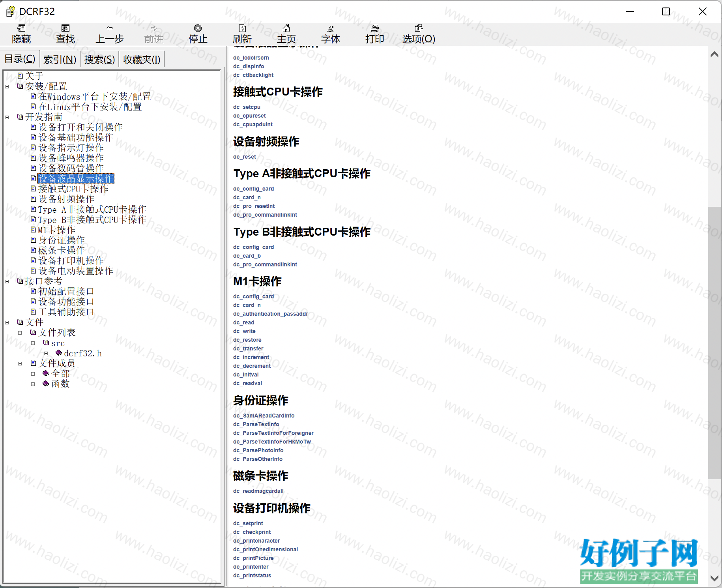Viewport: 722px width, 588px height.
Task: Open the dc_lcdclrscrn link
Action: pyautogui.click(x=251, y=58)
